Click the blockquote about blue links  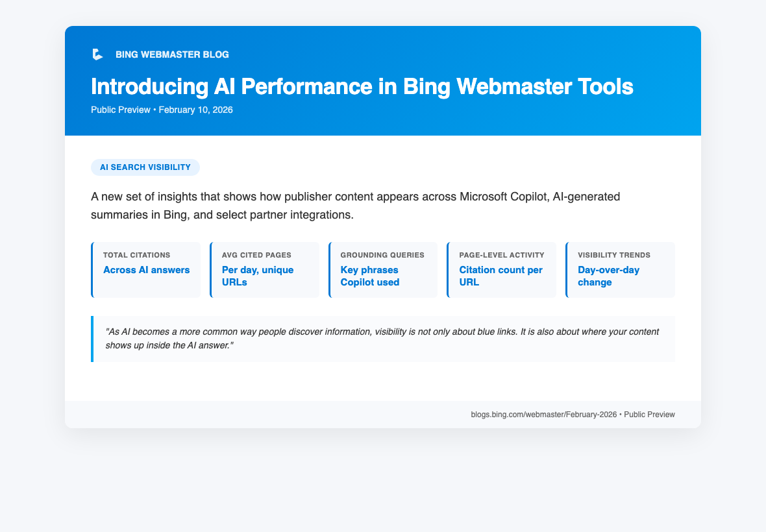(x=383, y=339)
